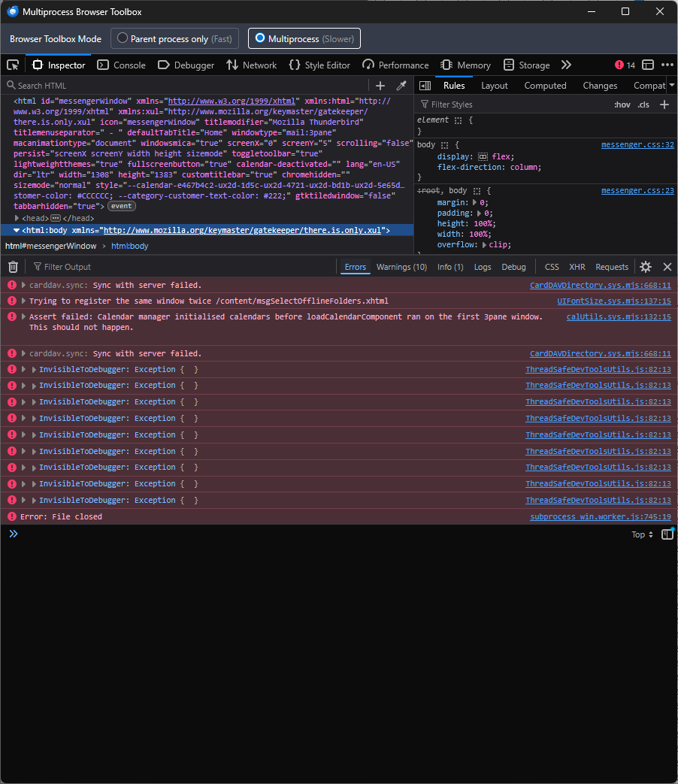
Task: Click the eyedropper color picker icon
Action: [x=401, y=86]
